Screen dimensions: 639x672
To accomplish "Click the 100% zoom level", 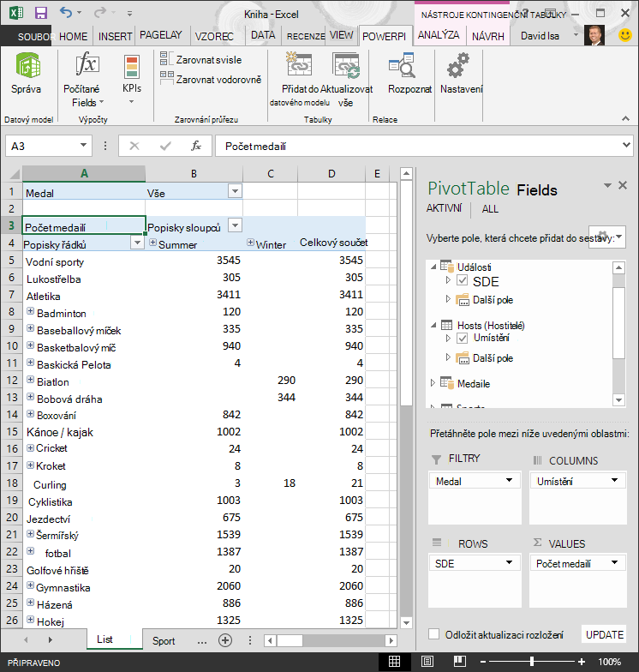I will pyautogui.click(x=609, y=662).
